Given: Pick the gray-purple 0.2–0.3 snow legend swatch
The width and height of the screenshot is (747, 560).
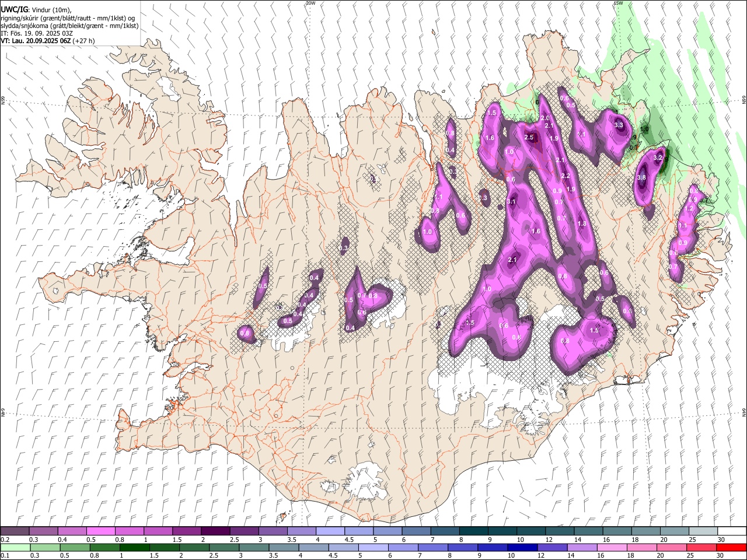Looking at the screenshot, I should [x=15, y=531].
